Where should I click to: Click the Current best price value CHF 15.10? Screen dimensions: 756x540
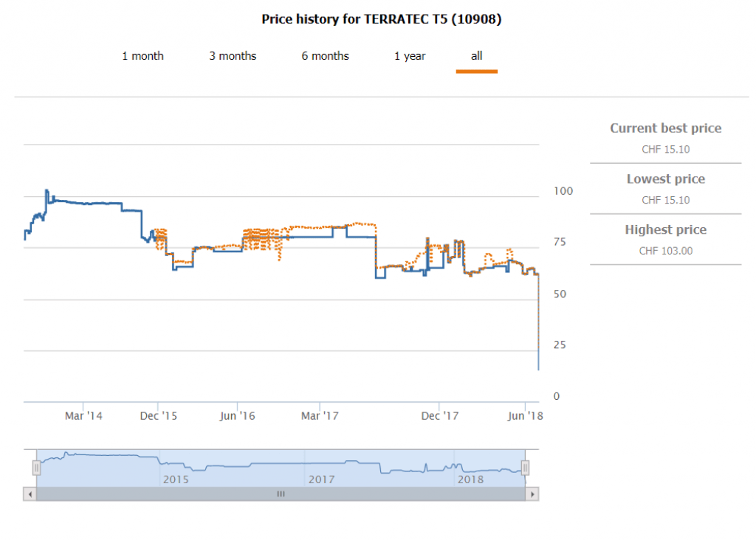point(665,150)
